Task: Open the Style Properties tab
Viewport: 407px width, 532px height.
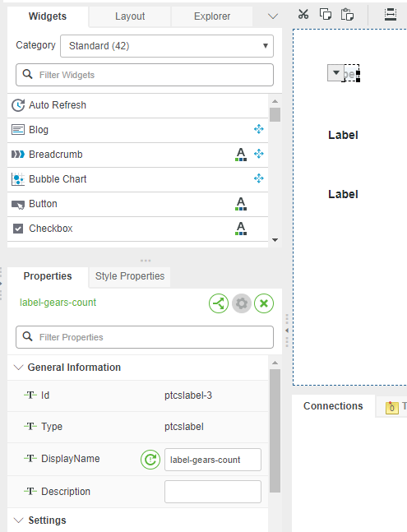Action: 130,276
